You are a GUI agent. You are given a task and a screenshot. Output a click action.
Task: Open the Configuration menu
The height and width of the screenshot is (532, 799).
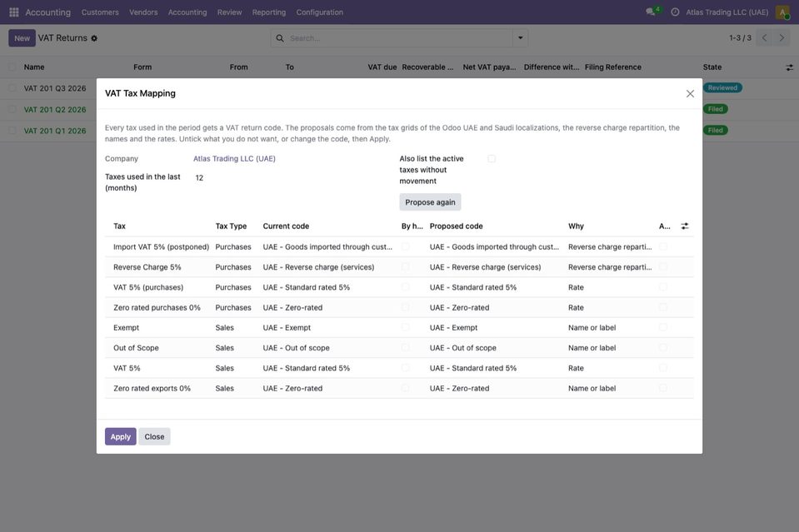click(319, 12)
